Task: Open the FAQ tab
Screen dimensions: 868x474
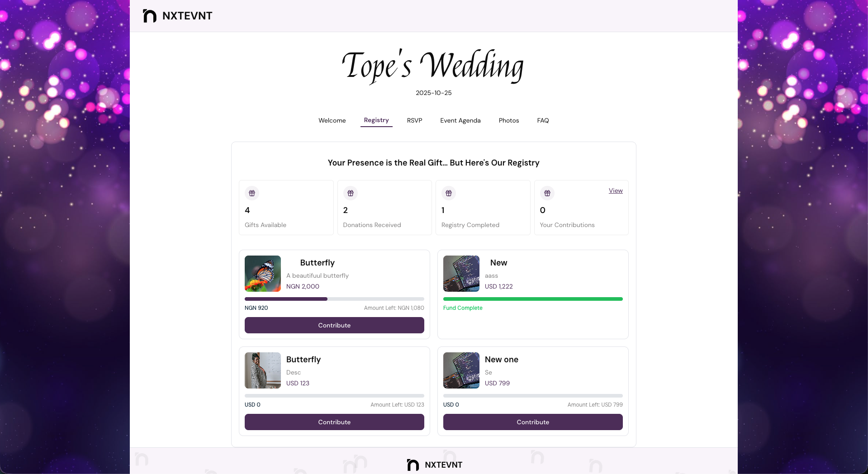Action: point(543,120)
